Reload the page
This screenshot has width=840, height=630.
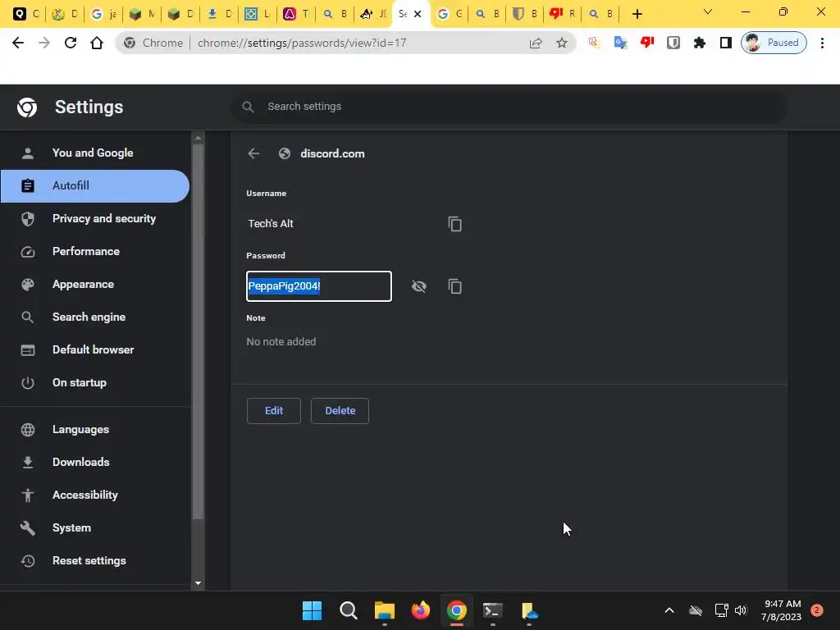[71, 43]
